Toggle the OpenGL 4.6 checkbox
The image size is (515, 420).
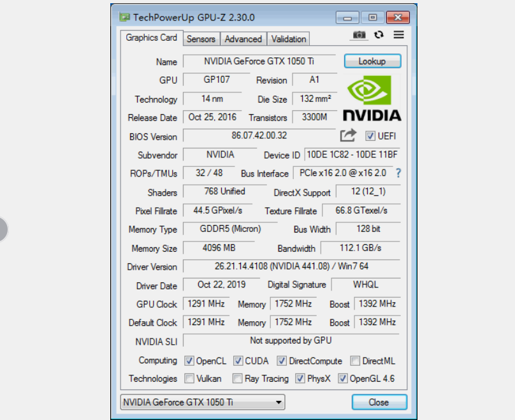[342, 379]
